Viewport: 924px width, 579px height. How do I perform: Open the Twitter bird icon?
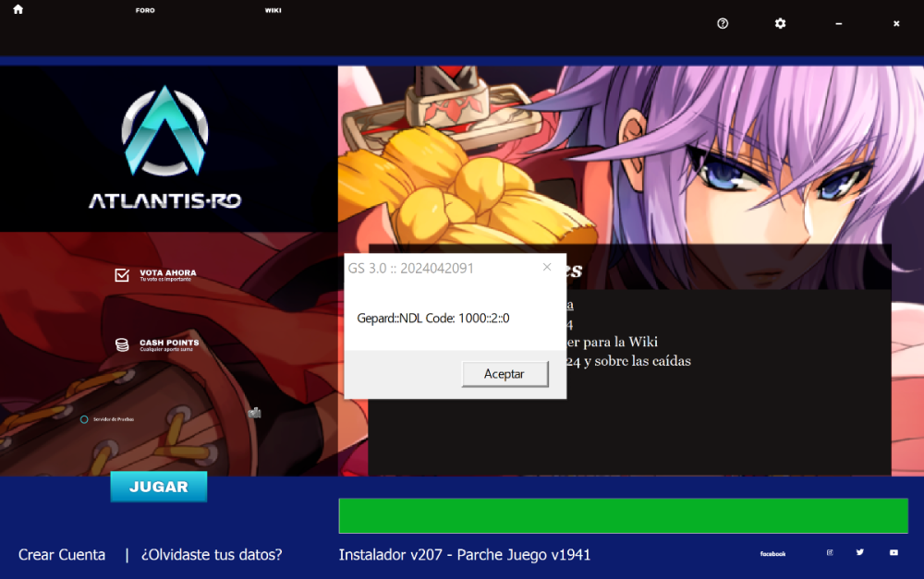click(x=860, y=552)
